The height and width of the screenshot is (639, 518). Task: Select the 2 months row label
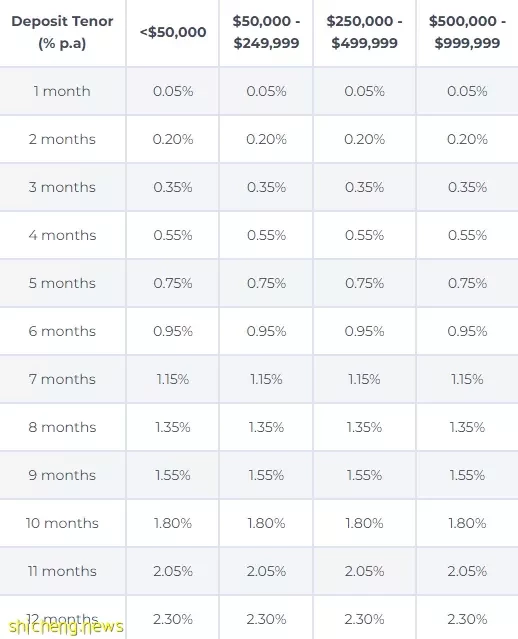pyautogui.click(x=62, y=139)
